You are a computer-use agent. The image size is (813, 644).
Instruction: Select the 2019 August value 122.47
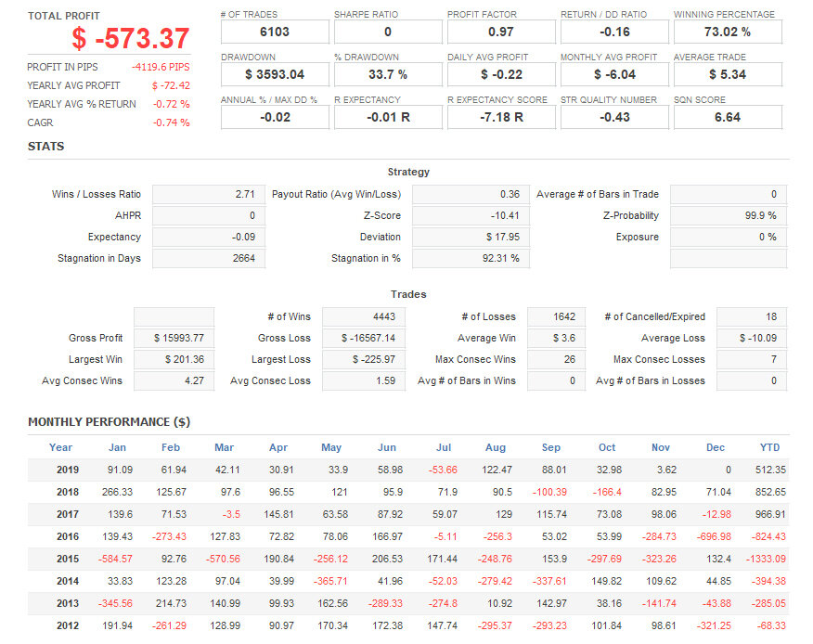click(497, 470)
